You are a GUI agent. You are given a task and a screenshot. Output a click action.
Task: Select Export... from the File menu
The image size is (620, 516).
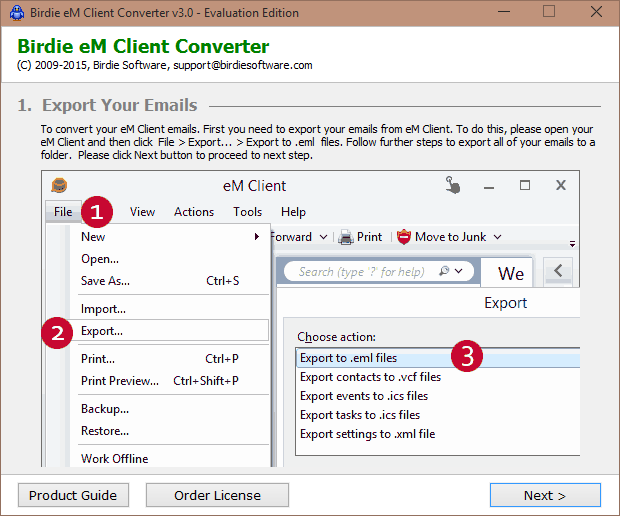pyautogui.click(x=102, y=331)
